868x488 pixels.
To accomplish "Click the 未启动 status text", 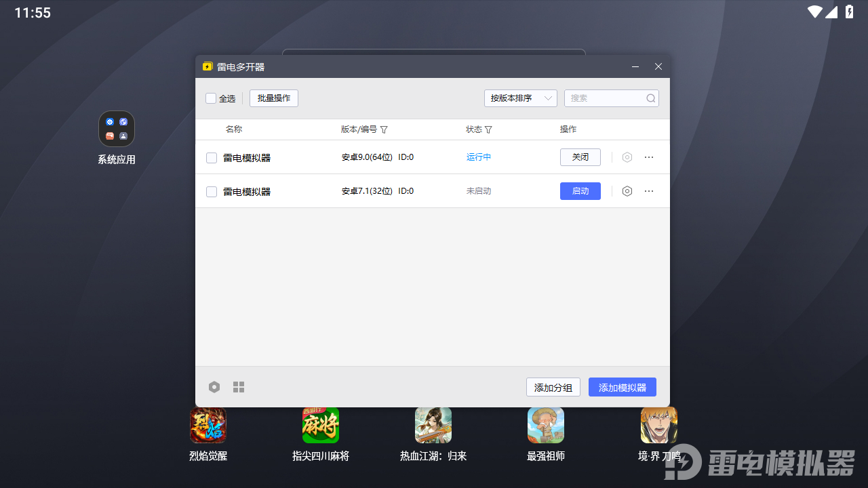I will tap(479, 191).
